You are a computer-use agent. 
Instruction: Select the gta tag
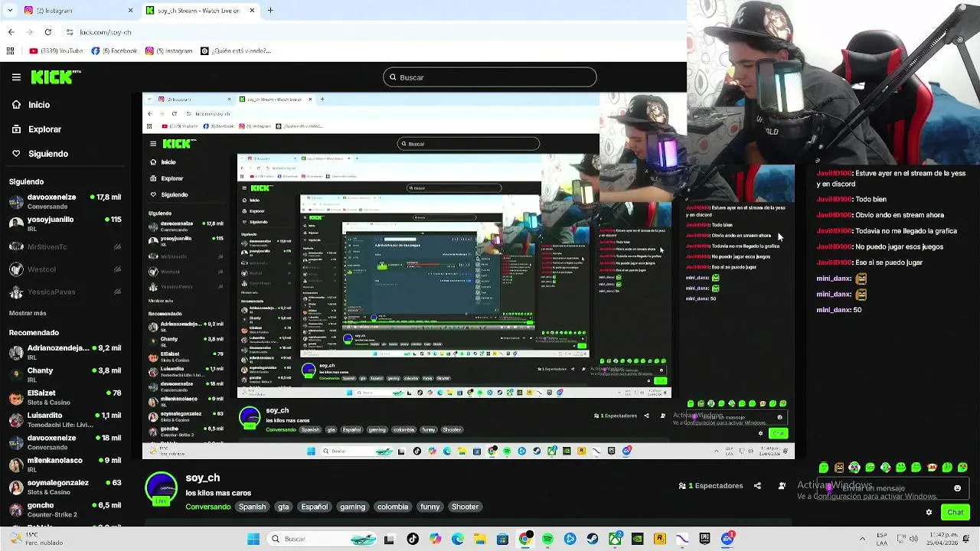(x=283, y=507)
